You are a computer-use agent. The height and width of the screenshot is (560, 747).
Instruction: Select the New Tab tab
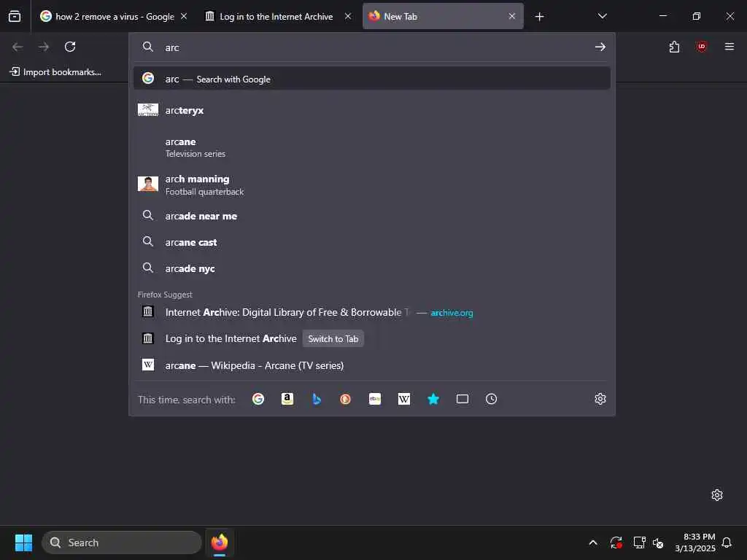(x=443, y=16)
